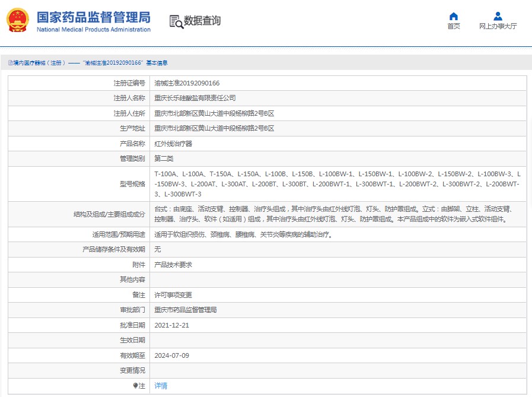Image resolution: width=532 pixels, height=397 pixels.
Task: Click the 型号规格 row label
Action: 132,184
